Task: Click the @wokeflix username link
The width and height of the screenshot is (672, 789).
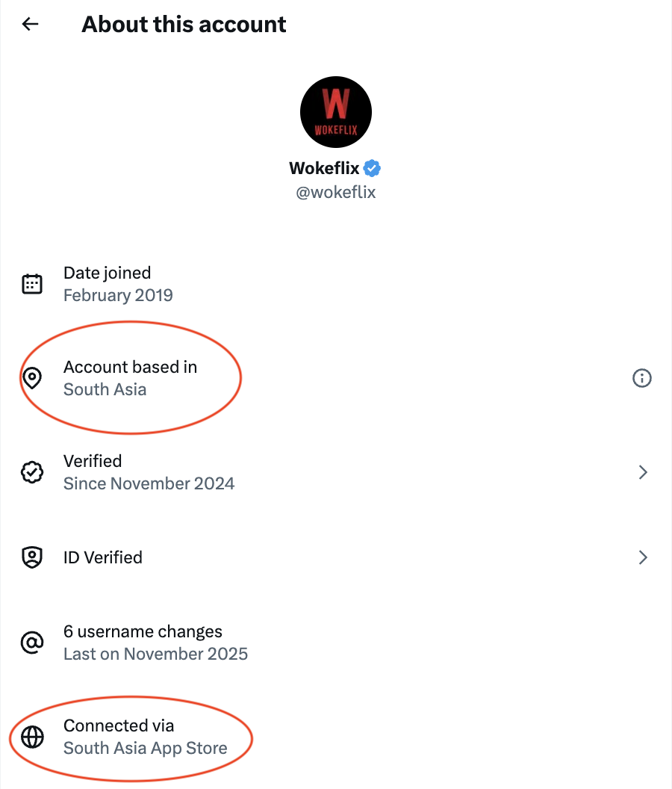Action: click(335, 192)
